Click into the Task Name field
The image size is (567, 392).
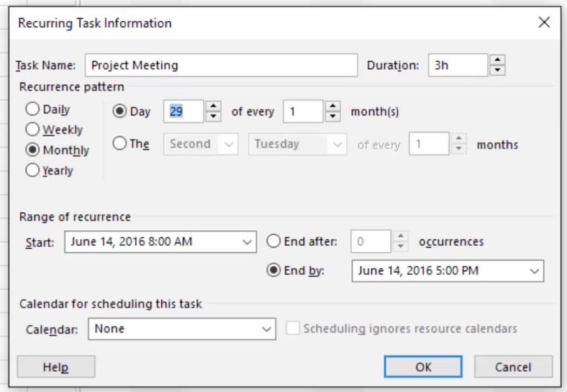click(x=222, y=65)
